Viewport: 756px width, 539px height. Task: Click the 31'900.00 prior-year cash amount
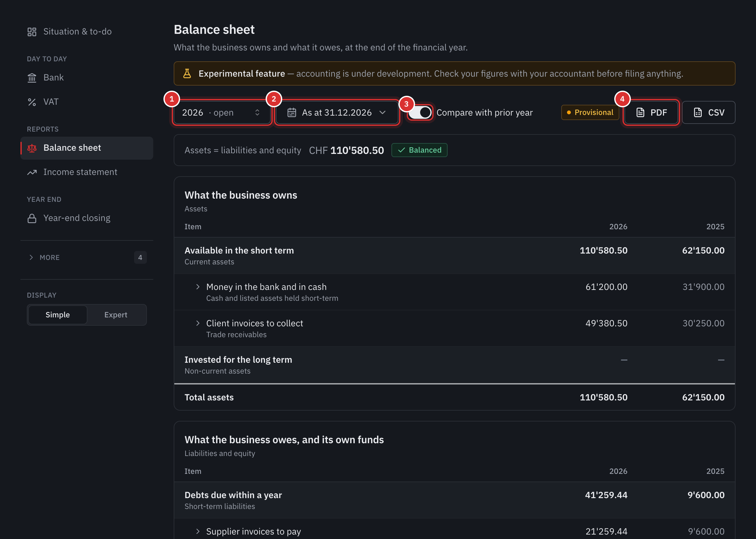(x=703, y=287)
